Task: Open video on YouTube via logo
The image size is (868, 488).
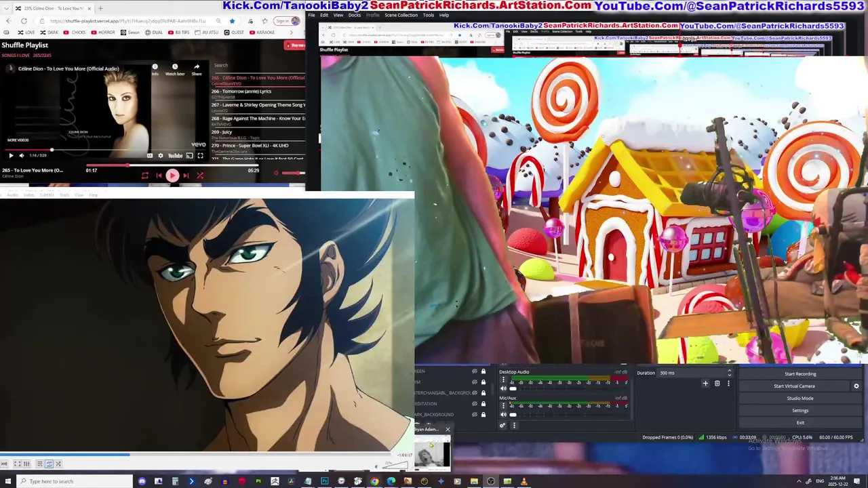Action: [175, 156]
